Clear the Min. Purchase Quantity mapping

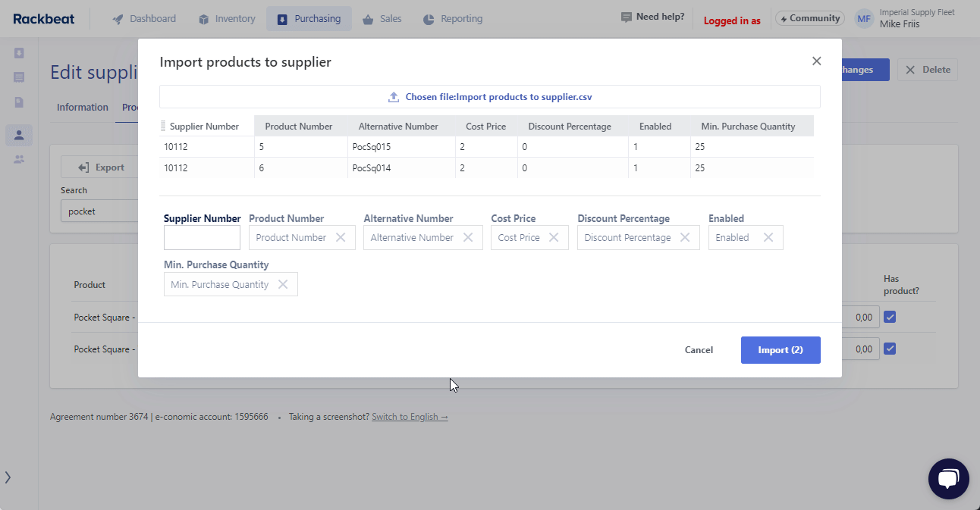[x=283, y=285]
